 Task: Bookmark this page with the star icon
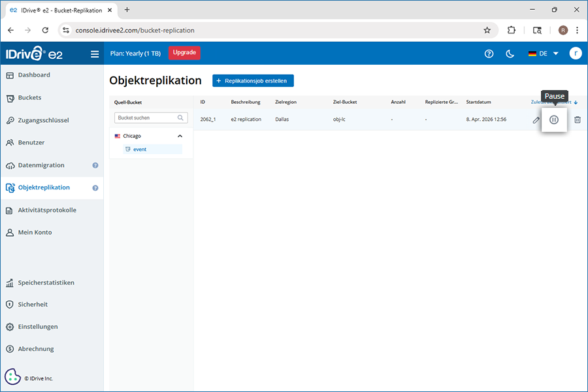(x=487, y=30)
